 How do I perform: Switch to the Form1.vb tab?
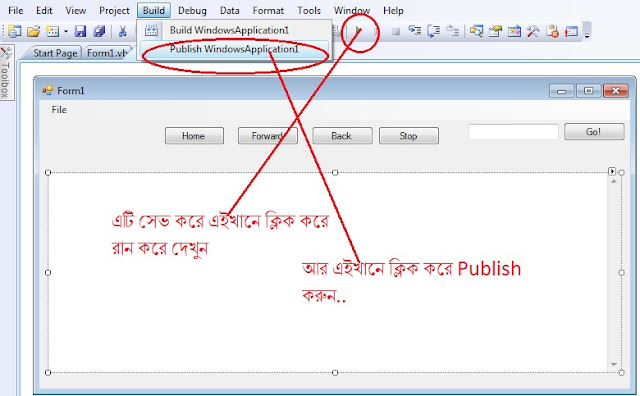click(107, 53)
